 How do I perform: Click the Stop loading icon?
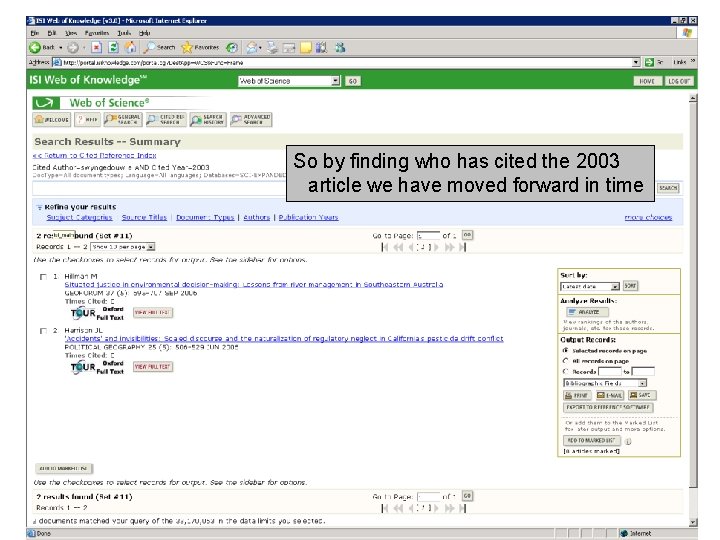point(96,47)
